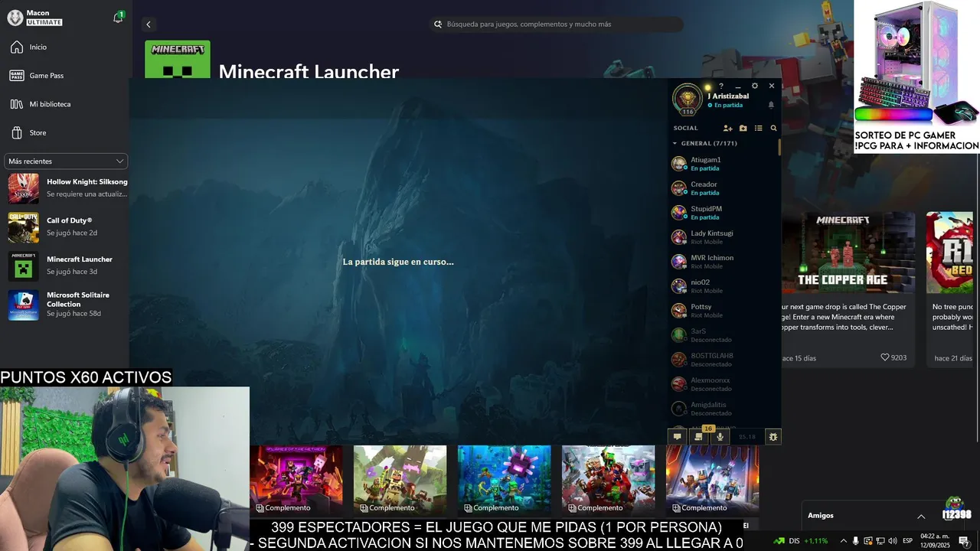This screenshot has height=551, width=980.
Task: Open the Store section in sidebar
Action: [x=65, y=133]
